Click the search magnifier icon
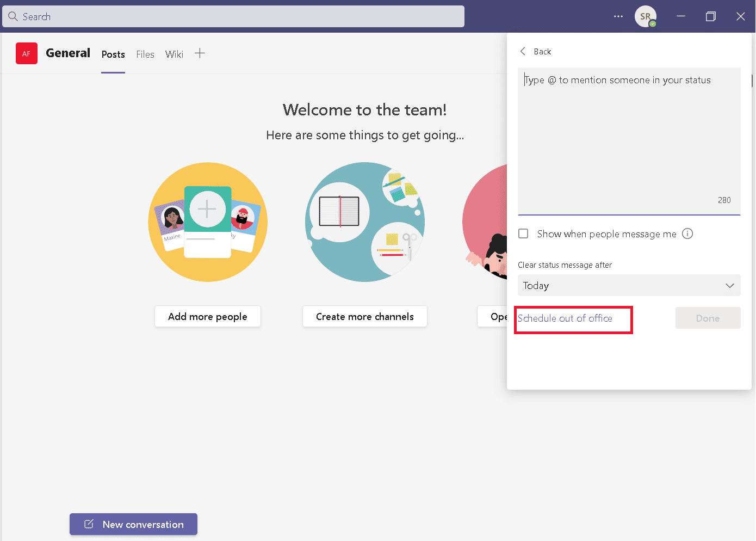 [13, 16]
